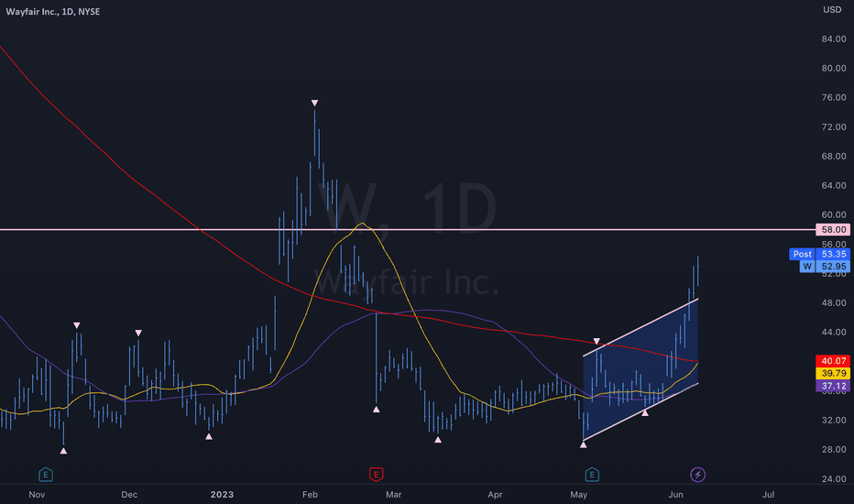Image resolution: width=854 pixels, height=504 pixels.
Task: Click the Mar date axis label
Action: [393, 495]
